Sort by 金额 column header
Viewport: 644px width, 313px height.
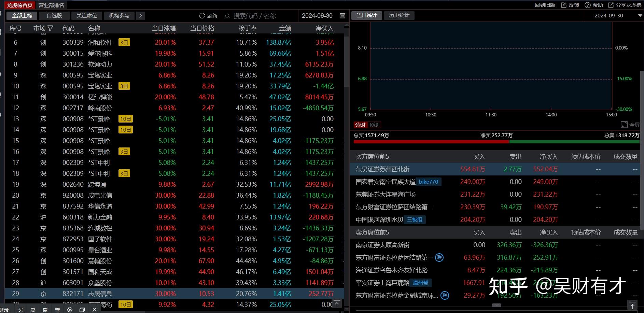coord(285,28)
